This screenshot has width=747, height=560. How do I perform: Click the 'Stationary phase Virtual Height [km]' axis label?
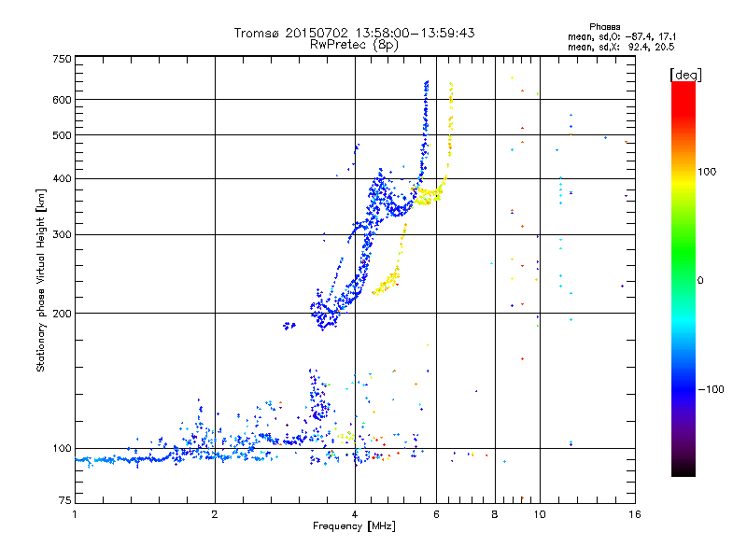[41, 280]
